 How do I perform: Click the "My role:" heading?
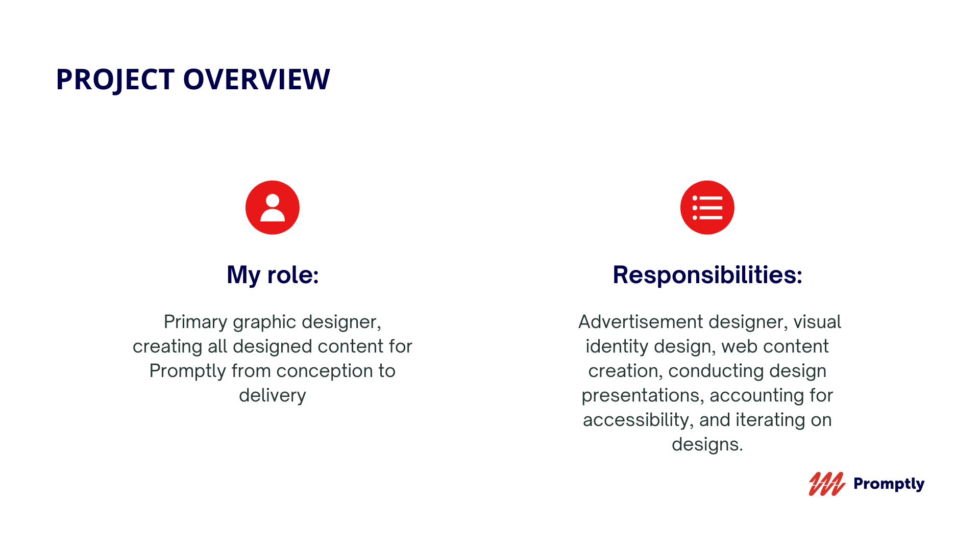[273, 274]
